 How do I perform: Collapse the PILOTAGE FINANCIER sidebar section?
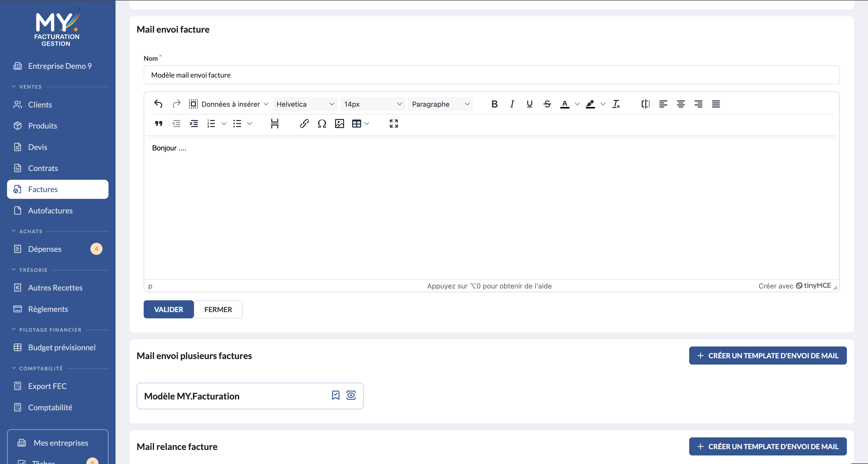[46, 330]
